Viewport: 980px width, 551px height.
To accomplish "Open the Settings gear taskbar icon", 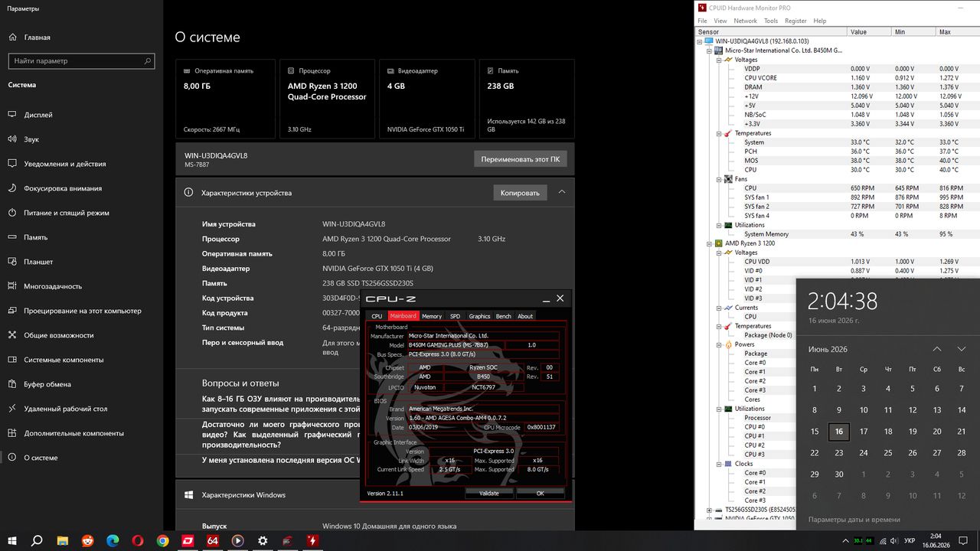I will tap(263, 541).
